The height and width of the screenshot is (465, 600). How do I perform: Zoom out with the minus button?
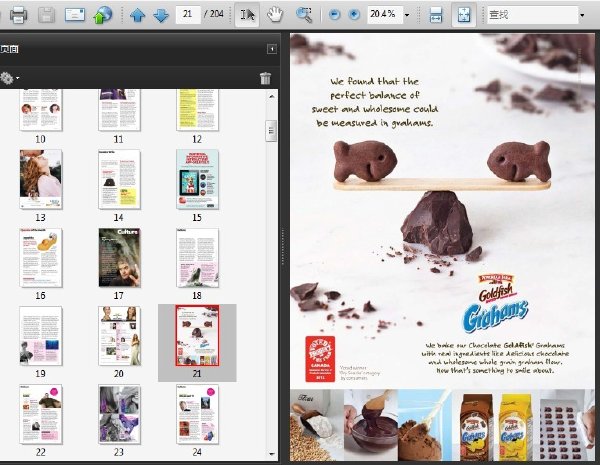coord(334,15)
